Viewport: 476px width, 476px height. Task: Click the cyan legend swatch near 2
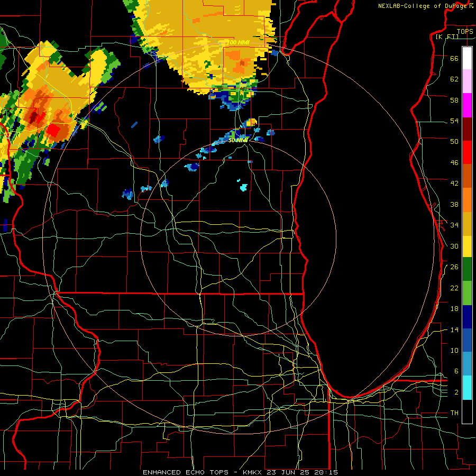[467, 388]
